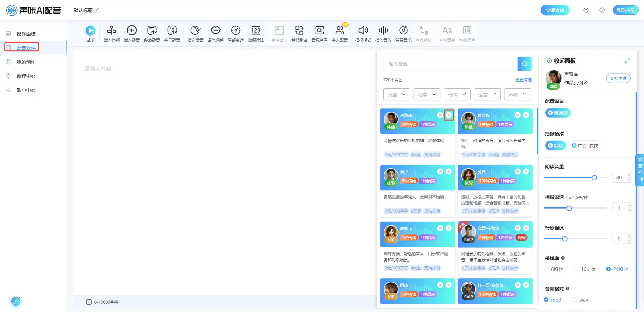Open the 场景 filter dropdown
The image size is (644, 312).
(x=427, y=95)
